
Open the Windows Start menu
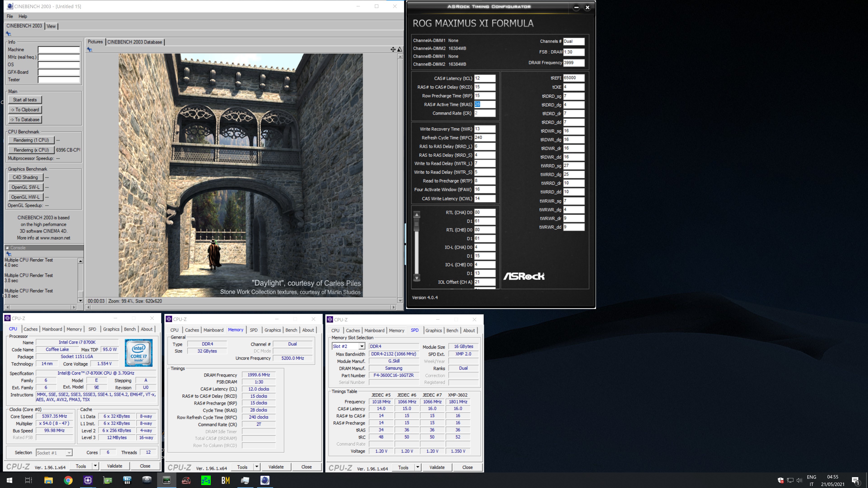pyautogui.click(x=9, y=480)
